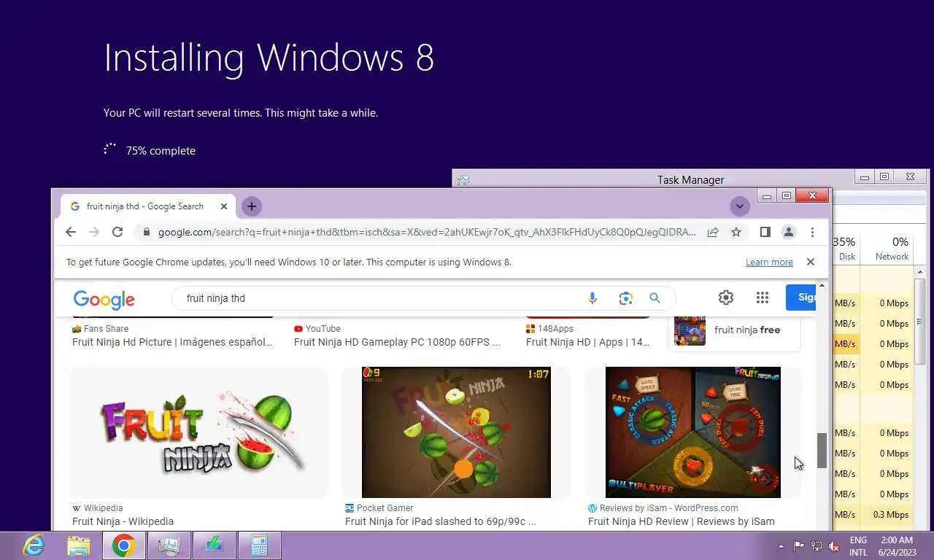934x560 pixels.
Task: Switch to Task Manager taskbar button
Action: pos(169,545)
